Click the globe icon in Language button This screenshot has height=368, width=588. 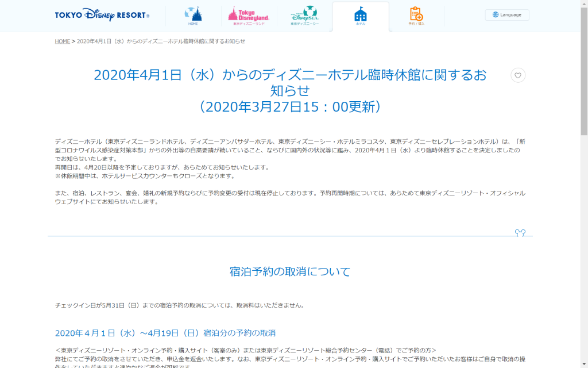pos(496,14)
